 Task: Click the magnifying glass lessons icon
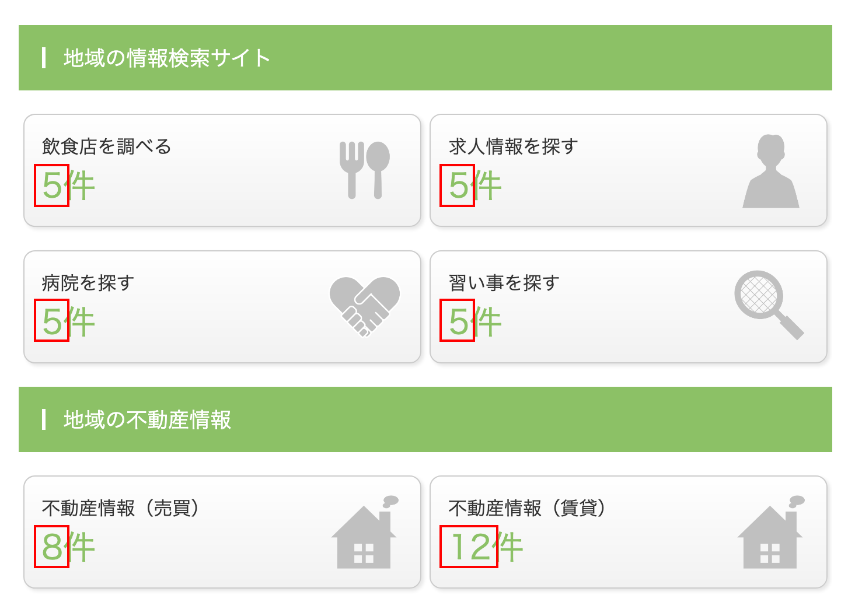pos(769,304)
